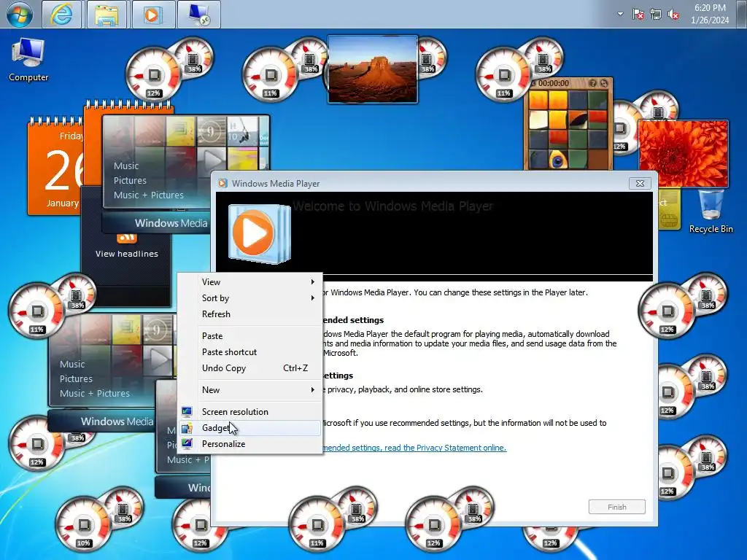Click the desert rock slideshow picture
Screen dimensions: 747x560
pos(373,69)
